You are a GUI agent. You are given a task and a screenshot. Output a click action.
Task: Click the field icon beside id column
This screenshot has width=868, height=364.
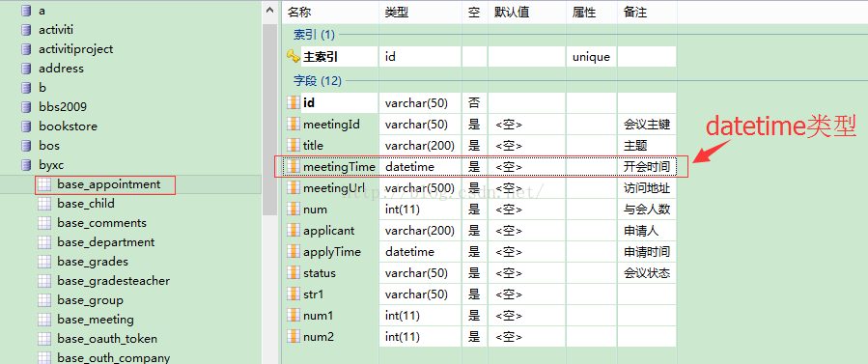click(293, 103)
